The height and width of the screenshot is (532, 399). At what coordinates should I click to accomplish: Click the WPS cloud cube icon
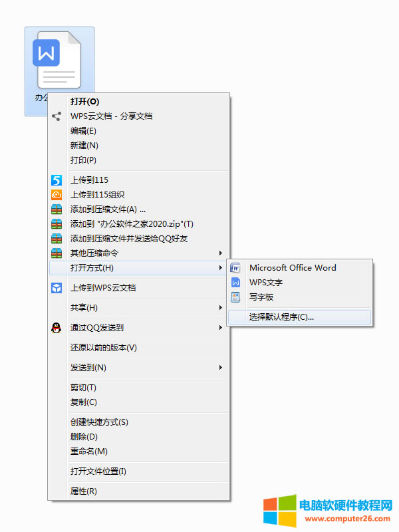coord(57,288)
